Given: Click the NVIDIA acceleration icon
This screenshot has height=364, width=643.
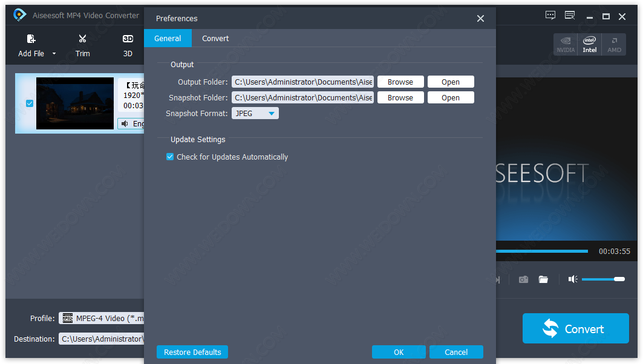Looking at the screenshot, I should [566, 44].
